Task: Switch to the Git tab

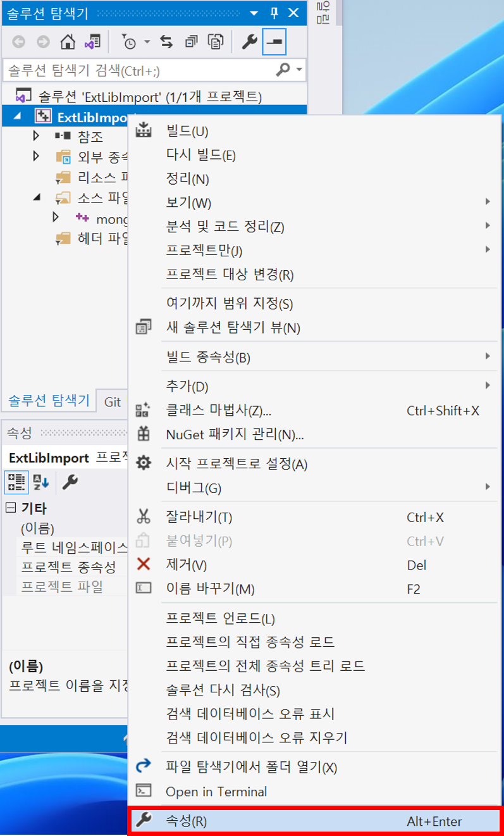Action: 113,401
